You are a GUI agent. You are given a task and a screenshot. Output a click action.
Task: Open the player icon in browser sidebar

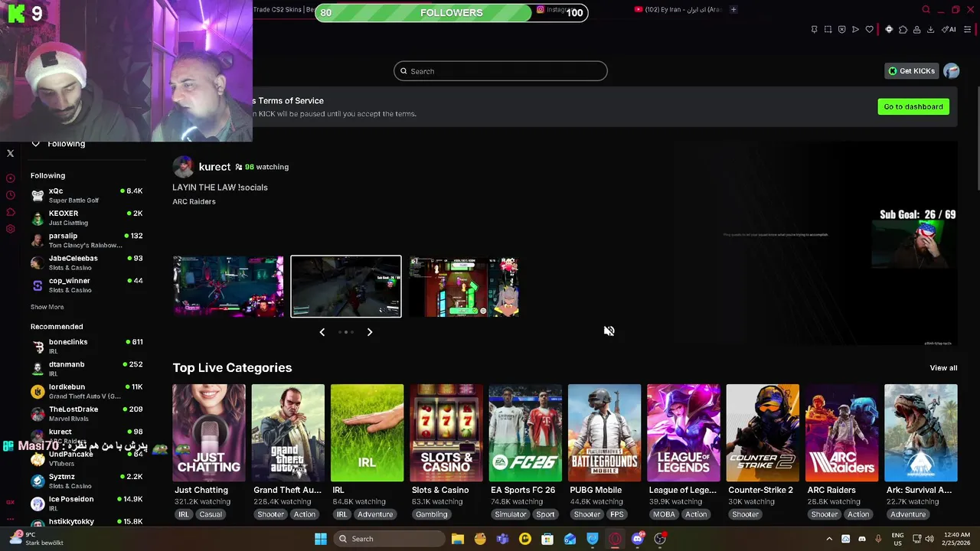[x=11, y=178]
